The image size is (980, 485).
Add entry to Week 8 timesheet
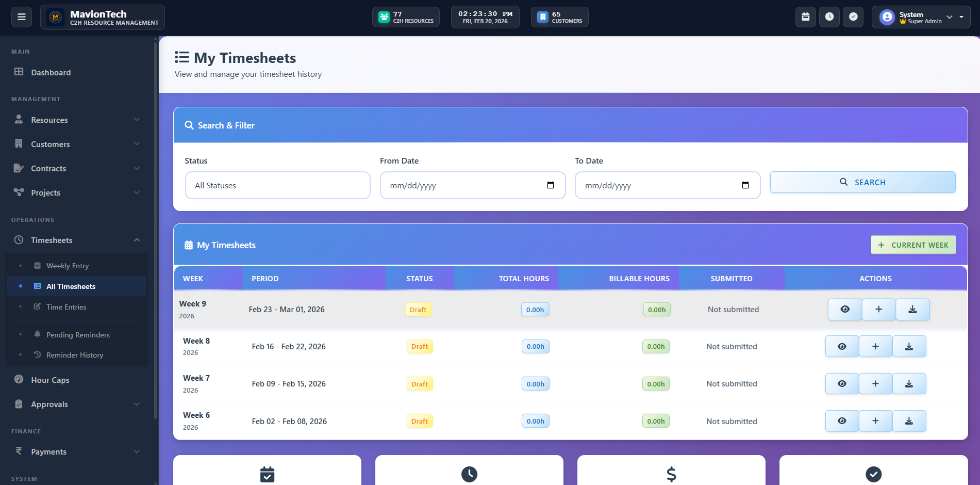pos(875,347)
